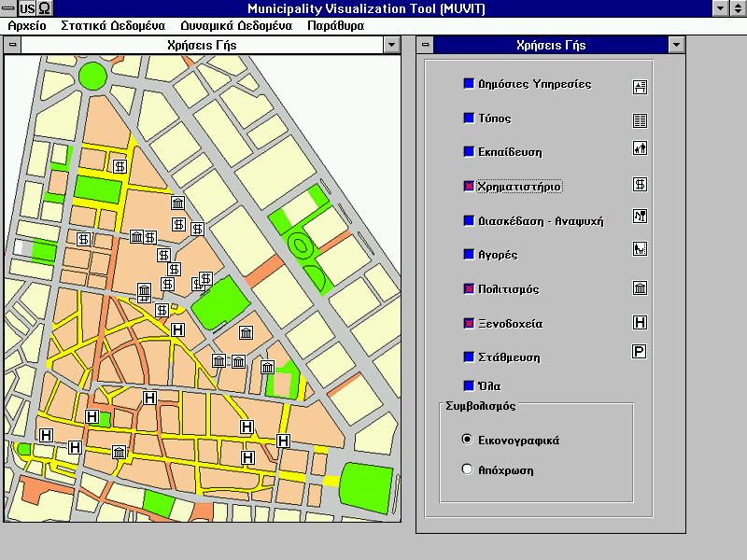Select the Απόχρωση radio button

[x=468, y=469]
